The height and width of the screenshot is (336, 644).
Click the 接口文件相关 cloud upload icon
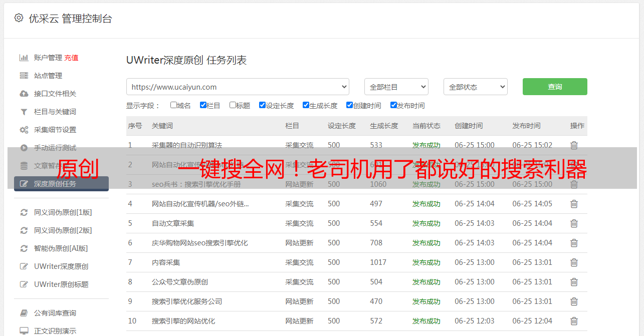(x=24, y=94)
